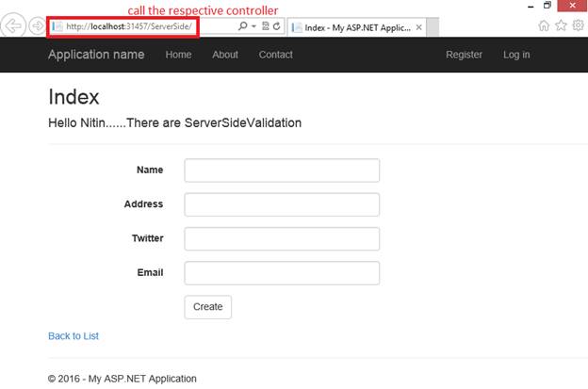Click the localhost ServerSide URL field
The height and width of the screenshot is (389, 588).
(x=128, y=26)
